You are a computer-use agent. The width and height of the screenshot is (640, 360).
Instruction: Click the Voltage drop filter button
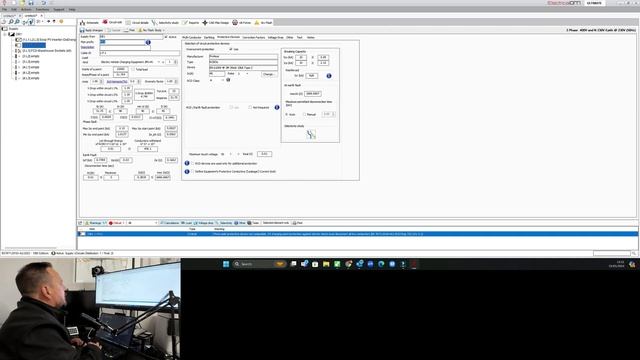[203, 223]
